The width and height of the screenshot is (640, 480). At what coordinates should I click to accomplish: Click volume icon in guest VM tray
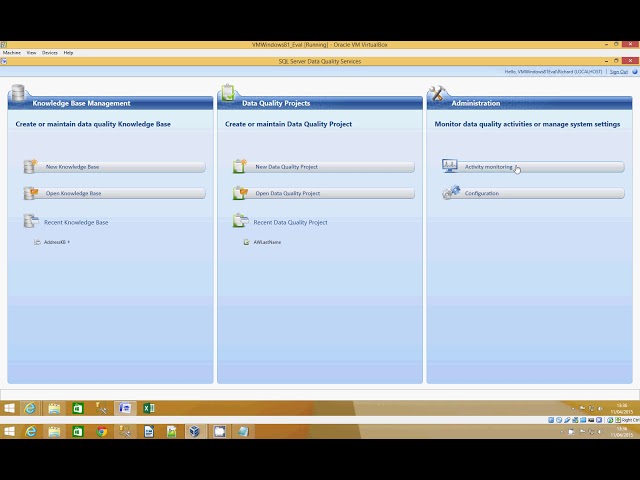tap(600, 409)
